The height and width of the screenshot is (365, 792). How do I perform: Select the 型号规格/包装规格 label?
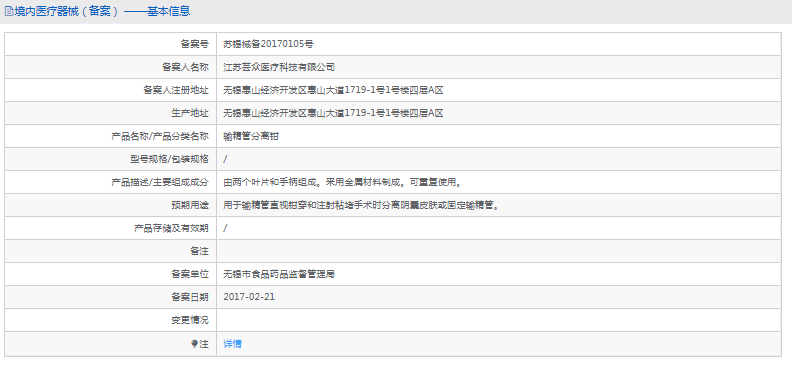[x=169, y=159]
